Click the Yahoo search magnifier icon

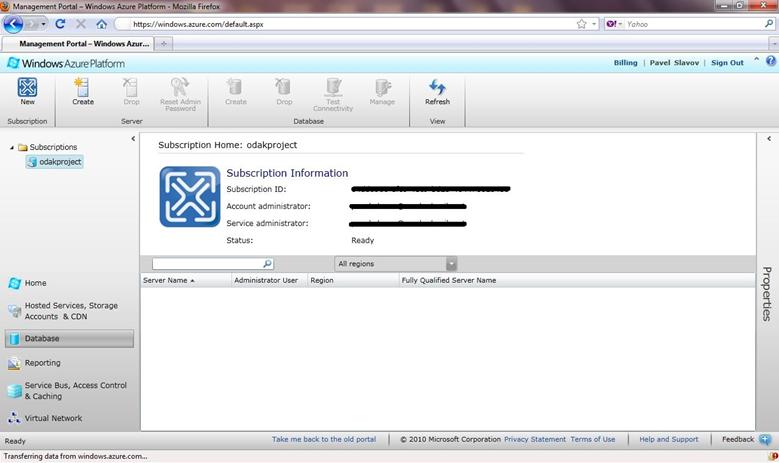[x=769, y=23]
